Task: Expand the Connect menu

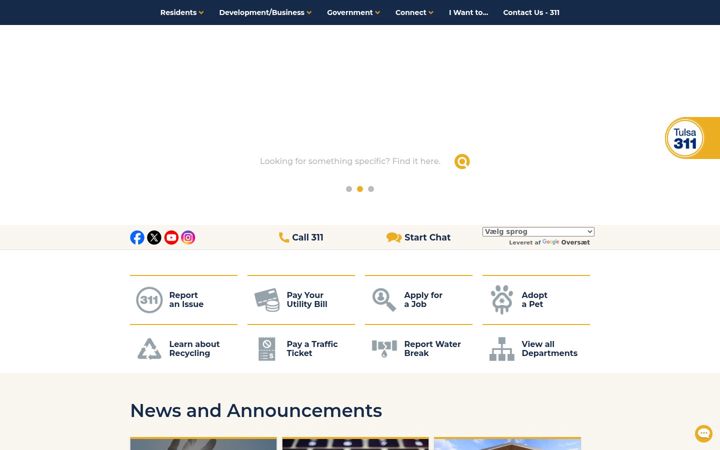Action: [414, 12]
